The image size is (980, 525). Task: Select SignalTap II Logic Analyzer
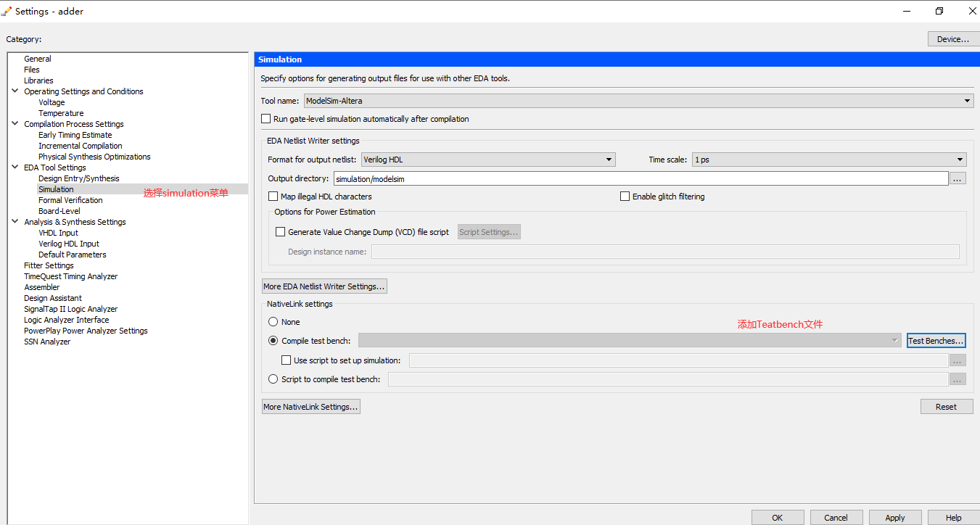point(70,309)
